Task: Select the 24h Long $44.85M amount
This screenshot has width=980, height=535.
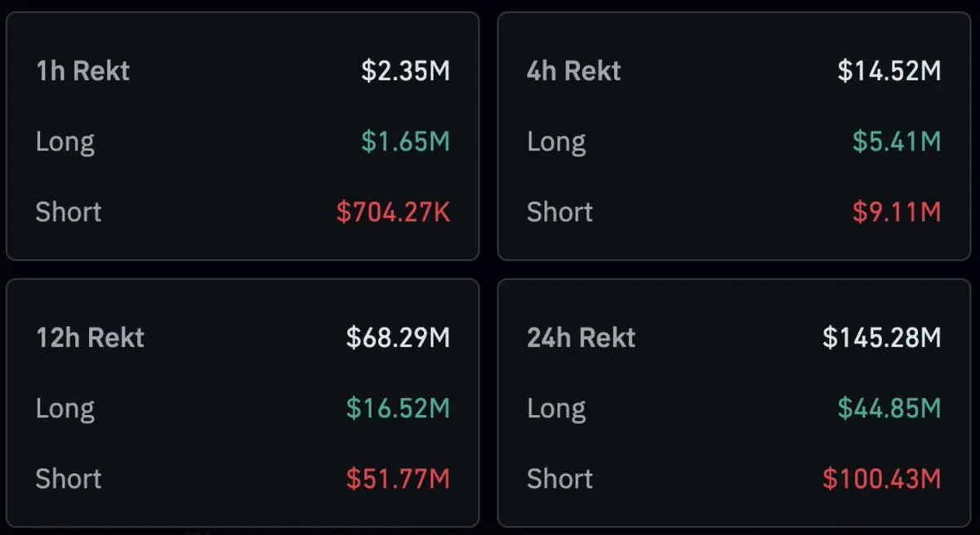Action: click(889, 408)
